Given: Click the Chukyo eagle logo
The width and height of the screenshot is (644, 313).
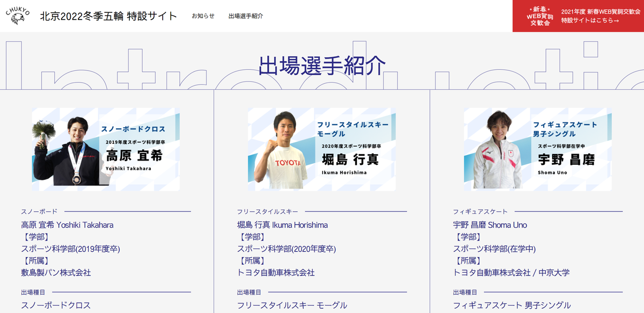Looking at the screenshot, I should pyautogui.click(x=17, y=16).
